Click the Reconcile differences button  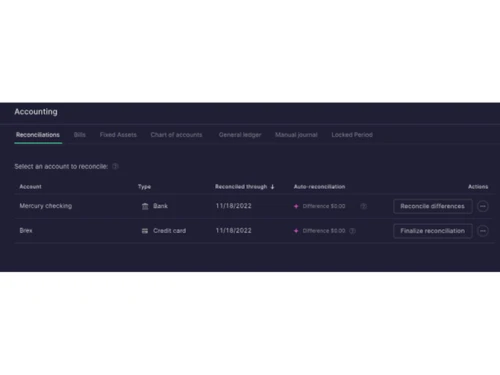pos(433,206)
